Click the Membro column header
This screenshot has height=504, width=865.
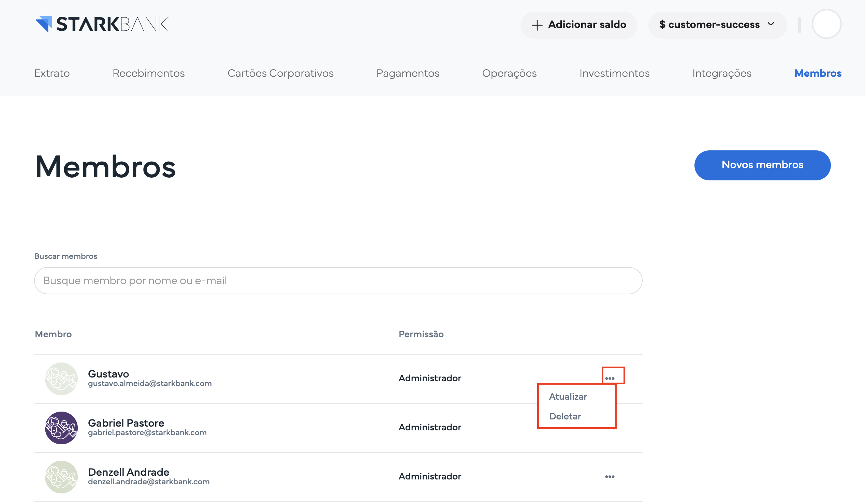point(53,334)
